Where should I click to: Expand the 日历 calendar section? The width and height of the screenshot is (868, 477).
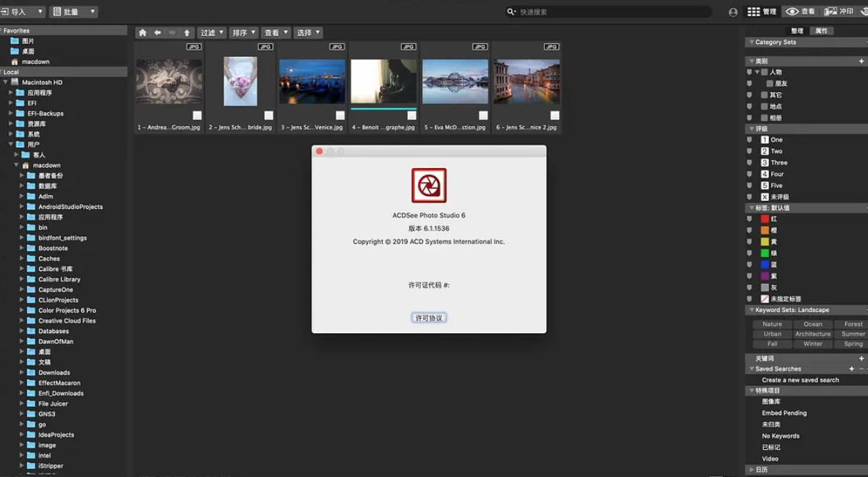tap(751, 469)
